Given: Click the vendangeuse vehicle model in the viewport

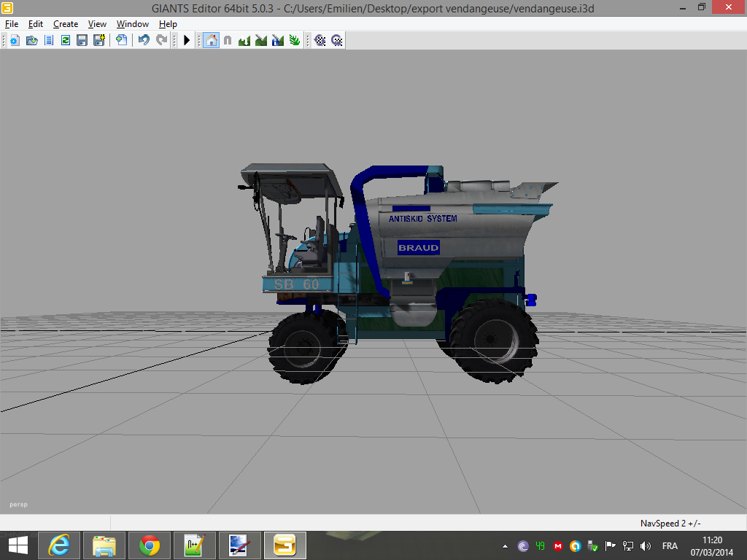Looking at the screenshot, I should coord(398,273).
